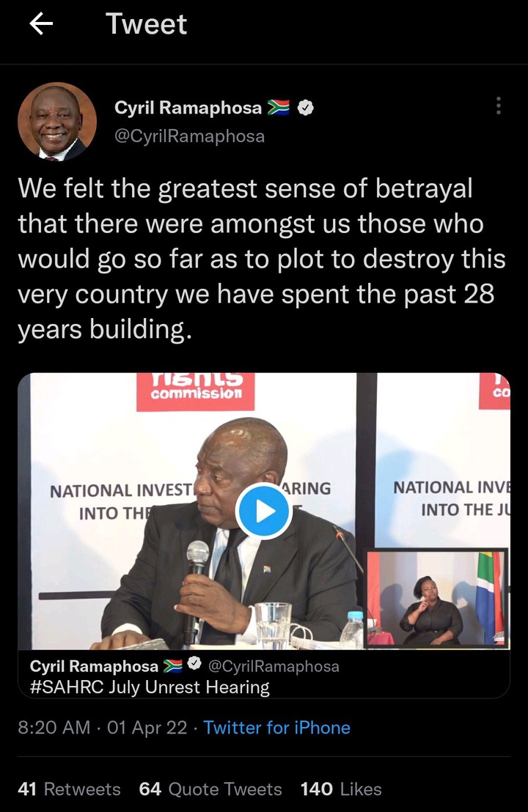528x812 pixels.
Task: Open Cyril Ramaphosa's profile picture
Action: (57, 122)
